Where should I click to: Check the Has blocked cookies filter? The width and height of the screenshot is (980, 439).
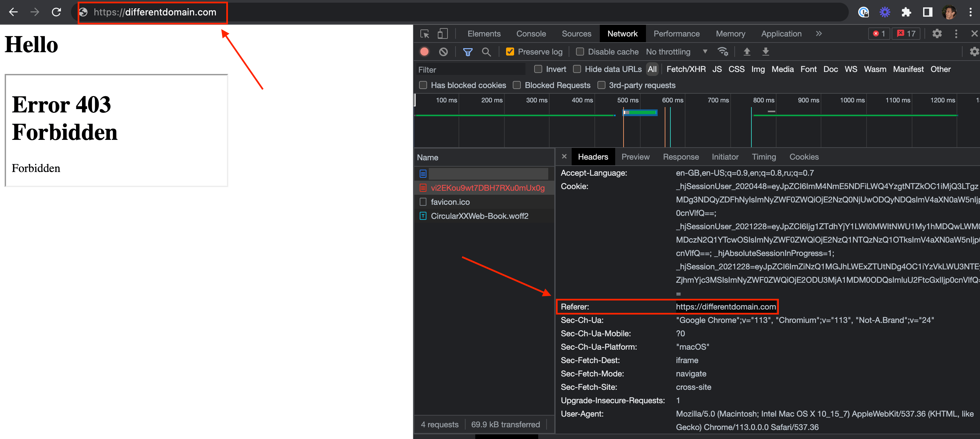423,85
